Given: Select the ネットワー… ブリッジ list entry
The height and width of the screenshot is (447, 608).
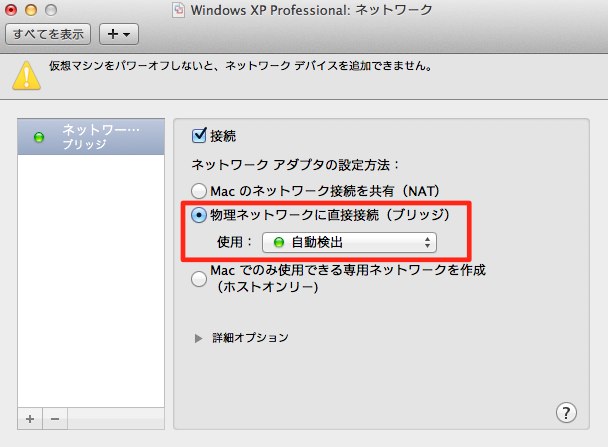Looking at the screenshot, I should point(91,137).
